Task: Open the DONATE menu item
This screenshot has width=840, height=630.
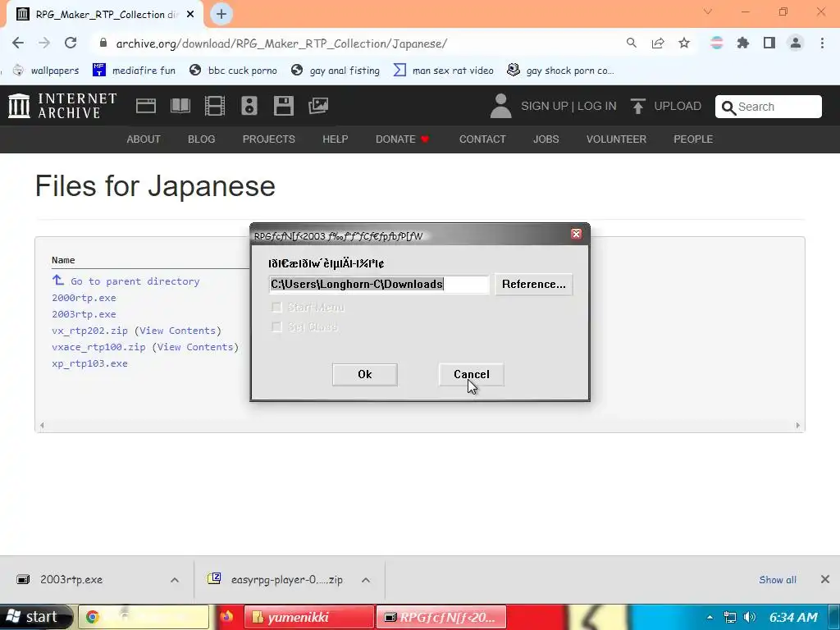Action: (402, 139)
